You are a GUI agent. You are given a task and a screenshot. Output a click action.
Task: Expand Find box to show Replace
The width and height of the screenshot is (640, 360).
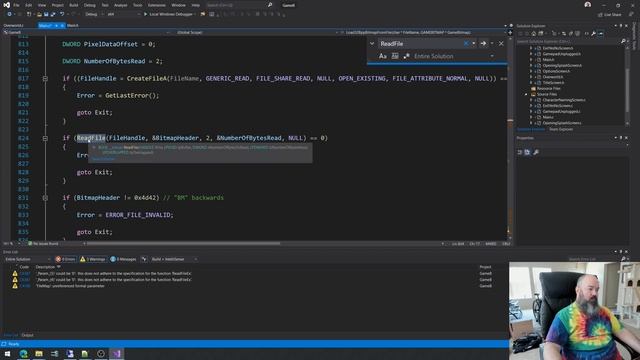tap(372, 43)
